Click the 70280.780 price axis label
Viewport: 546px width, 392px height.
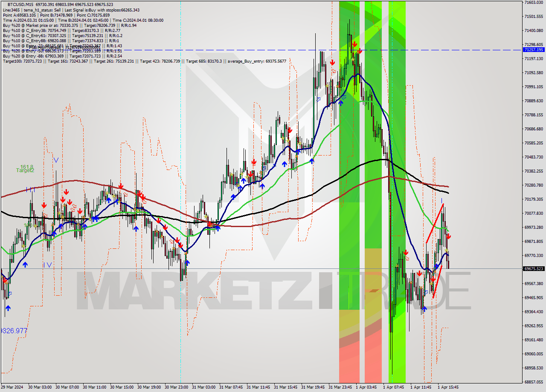[534, 185]
